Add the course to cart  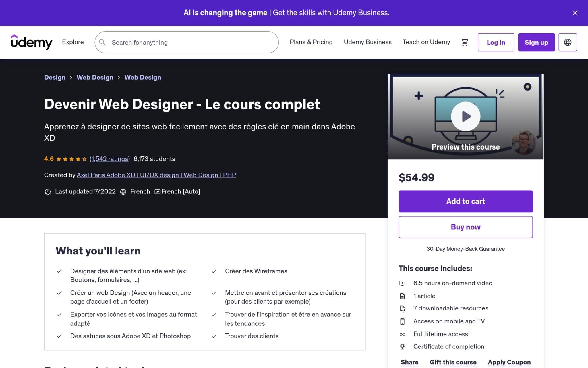pyautogui.click(x=465, y=201)
